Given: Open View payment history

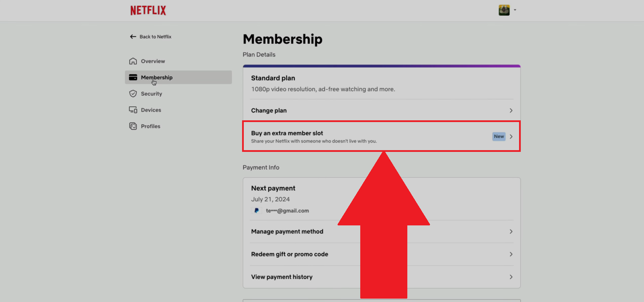Looking at the screenshot, I should [x=282, y=277].
